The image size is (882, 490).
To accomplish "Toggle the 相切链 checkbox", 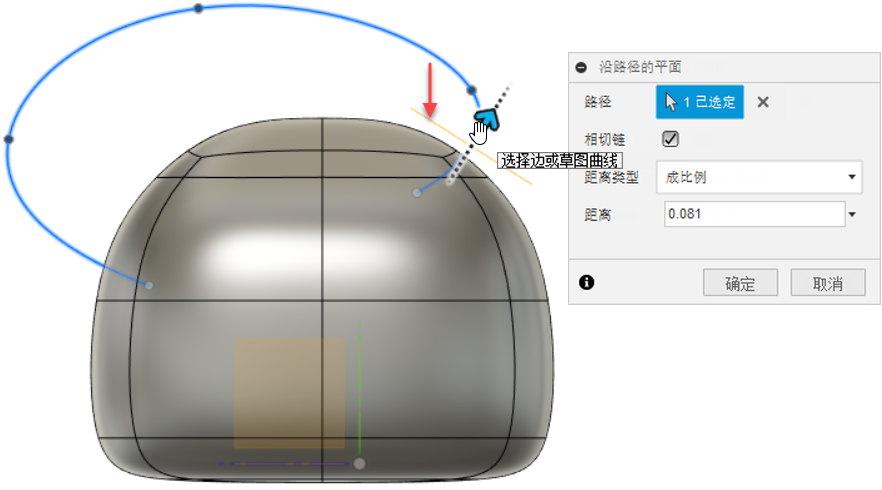I will point(670,139).
